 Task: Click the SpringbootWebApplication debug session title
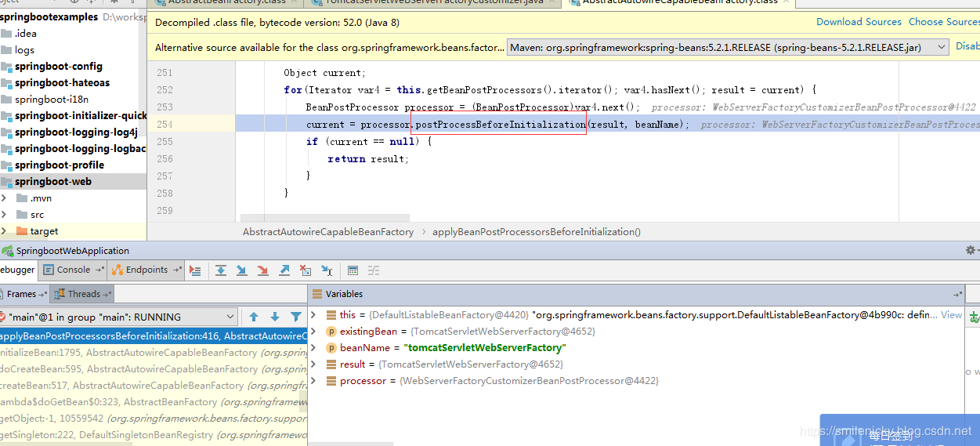(72, 251)
